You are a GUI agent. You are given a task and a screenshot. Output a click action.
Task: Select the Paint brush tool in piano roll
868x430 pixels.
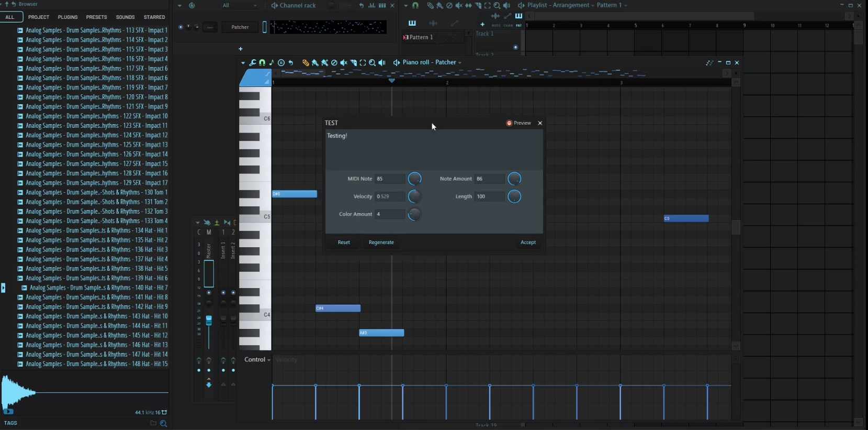coord(315,63)
